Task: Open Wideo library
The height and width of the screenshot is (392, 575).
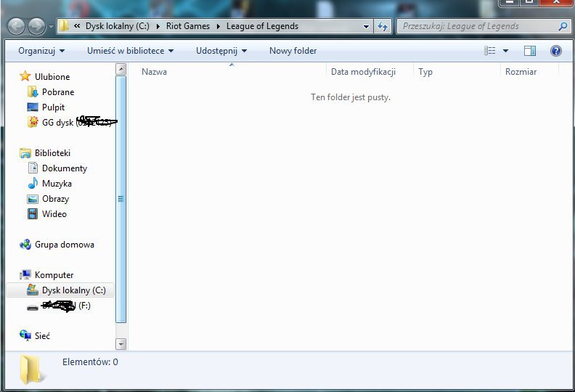Action: pos(54,214)
